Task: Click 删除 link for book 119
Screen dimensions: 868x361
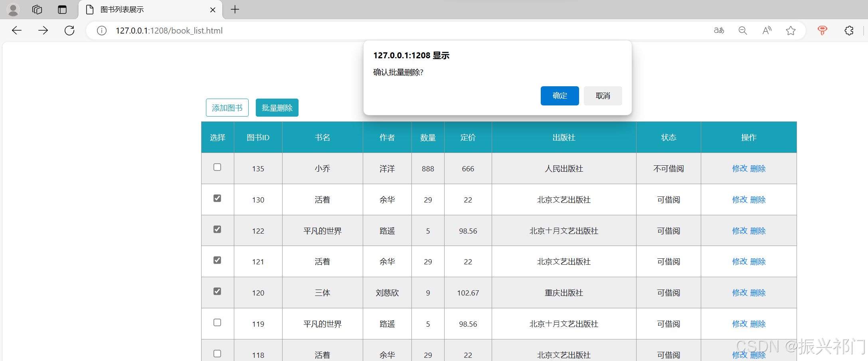Action: tap(758, 324)
